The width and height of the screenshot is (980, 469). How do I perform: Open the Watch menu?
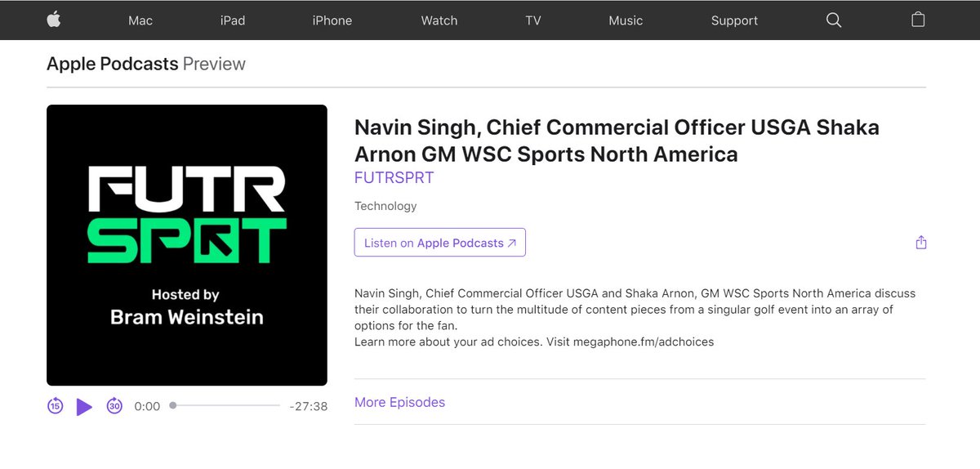(x=439, y=20)
